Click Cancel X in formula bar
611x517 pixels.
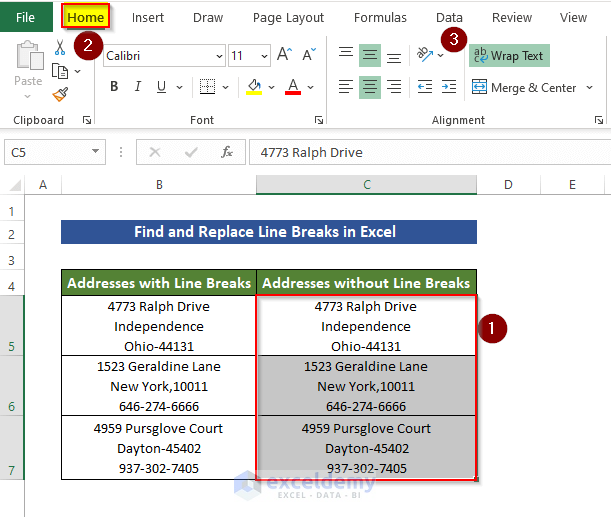tap(155, 152)
